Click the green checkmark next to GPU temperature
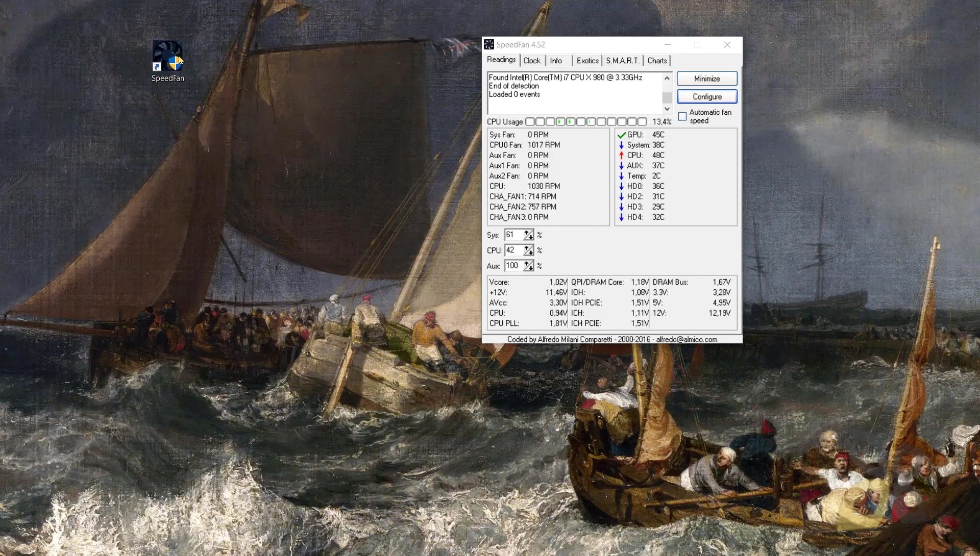The image size is (980, 556). click(622, 135)
